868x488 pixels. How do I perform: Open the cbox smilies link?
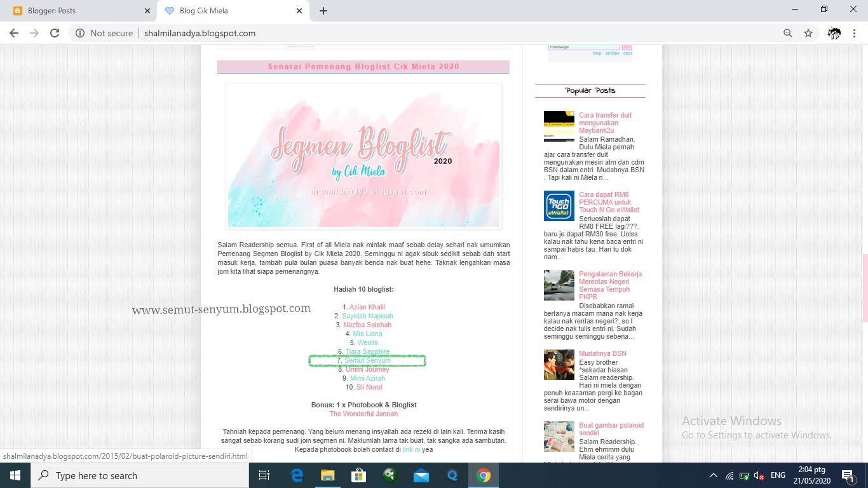(612, 53)
